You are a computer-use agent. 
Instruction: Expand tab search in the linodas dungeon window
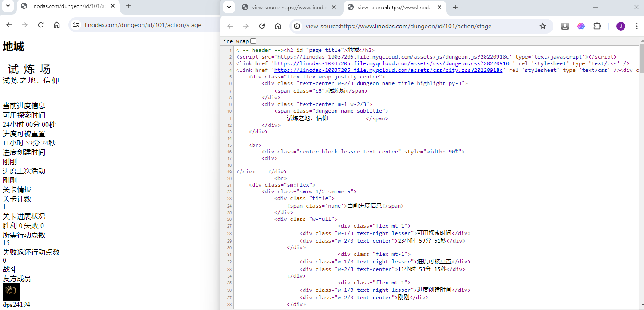(7, 6)
